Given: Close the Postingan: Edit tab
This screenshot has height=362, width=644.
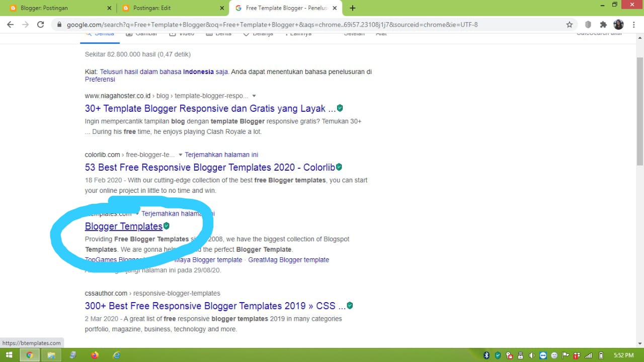Looking at the screenshot, I should (222, 8).
